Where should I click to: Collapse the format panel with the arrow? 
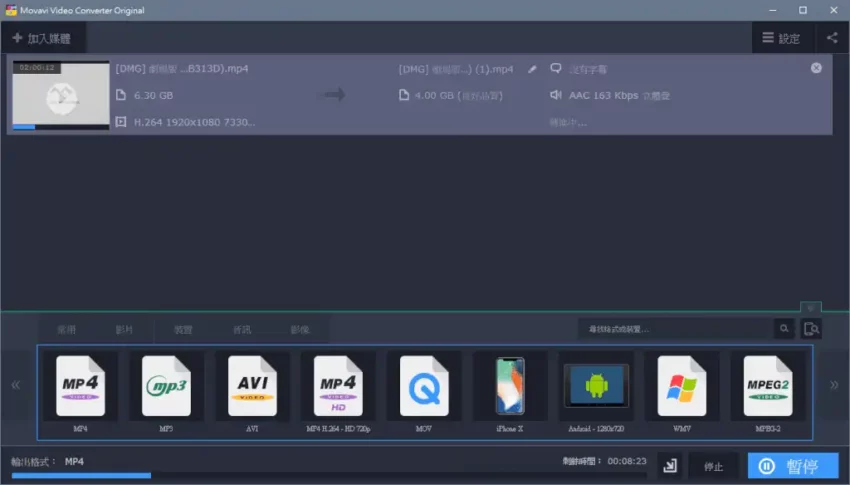tap(811, 308)
